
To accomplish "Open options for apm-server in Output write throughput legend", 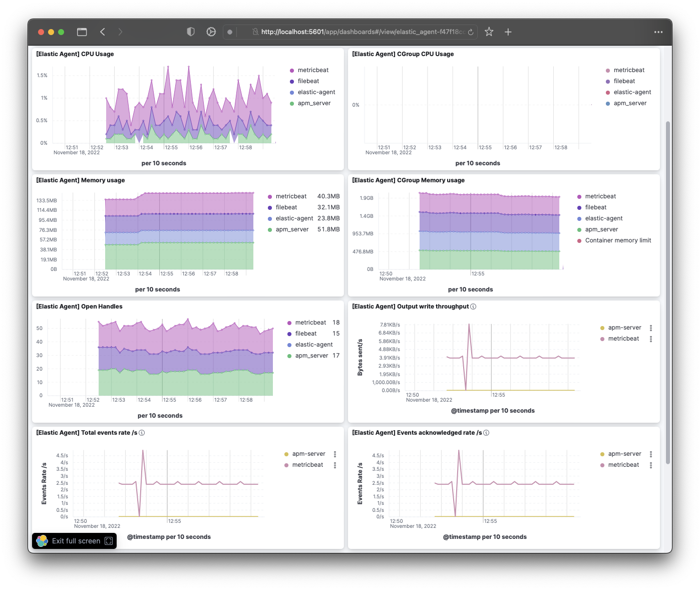I will [x=651, y=328].
